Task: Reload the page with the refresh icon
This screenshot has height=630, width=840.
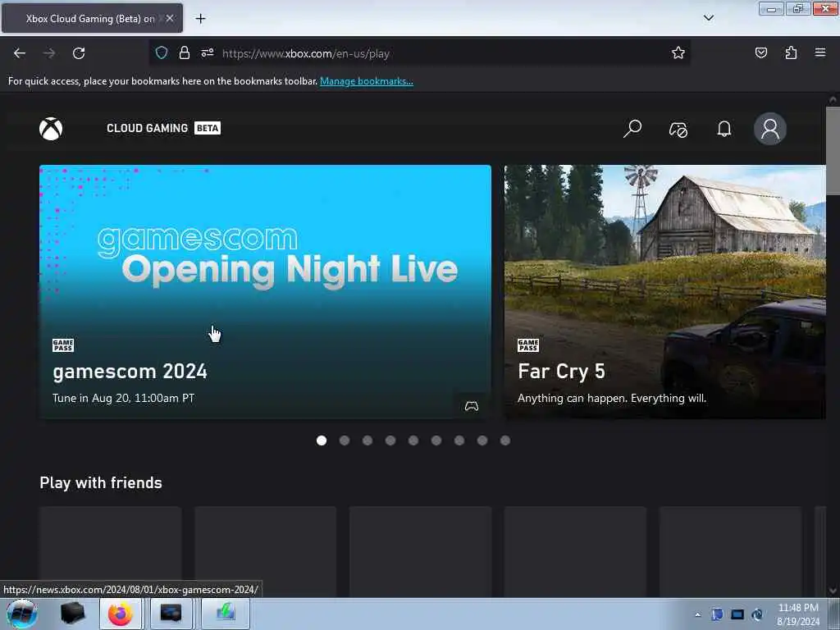Action: [79, 53]
